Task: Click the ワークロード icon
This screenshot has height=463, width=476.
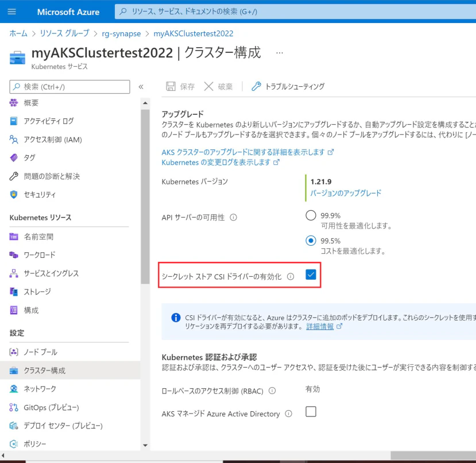Action: click(14, 255)
